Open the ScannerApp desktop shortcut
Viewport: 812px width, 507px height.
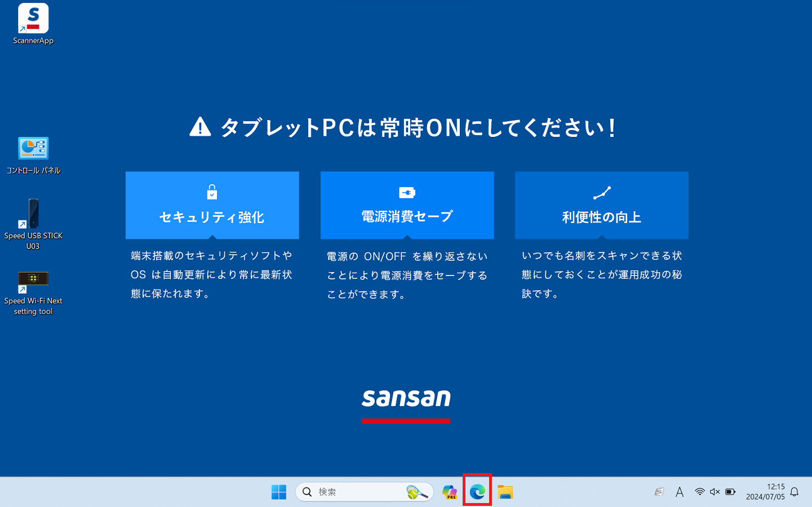click(x=33, y=24)
